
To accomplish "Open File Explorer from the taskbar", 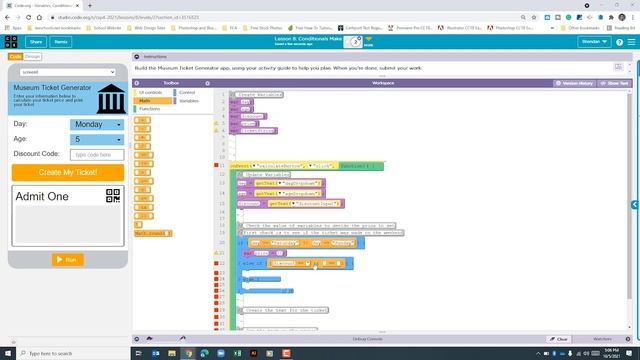I will point(172,353).
